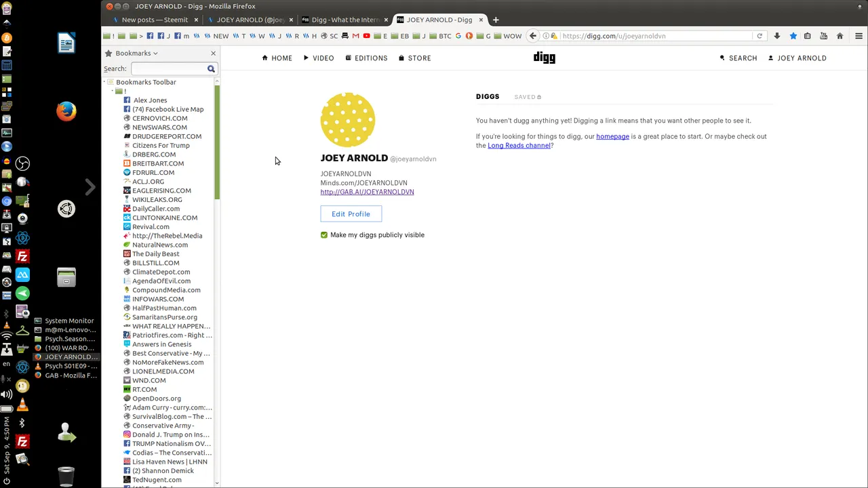
Task: Toggle Make my diggs publicly visible checkbox
Action: (324, 235)
